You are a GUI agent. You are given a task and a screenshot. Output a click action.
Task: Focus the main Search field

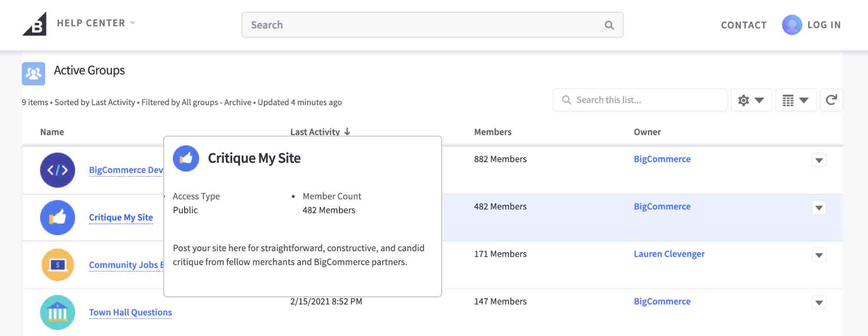click(x=432, y=25)
